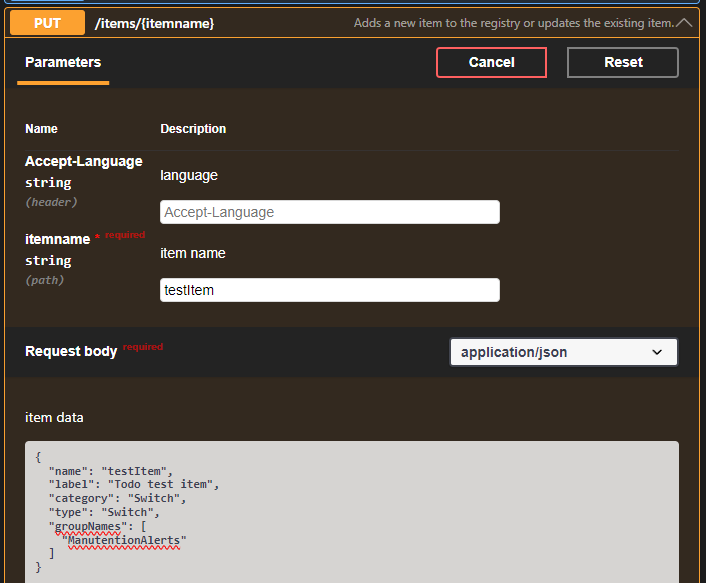The height and width of the screenshot is (583, 706).
Task: Open the application/json content type dropdown
Action: [563, 352]
